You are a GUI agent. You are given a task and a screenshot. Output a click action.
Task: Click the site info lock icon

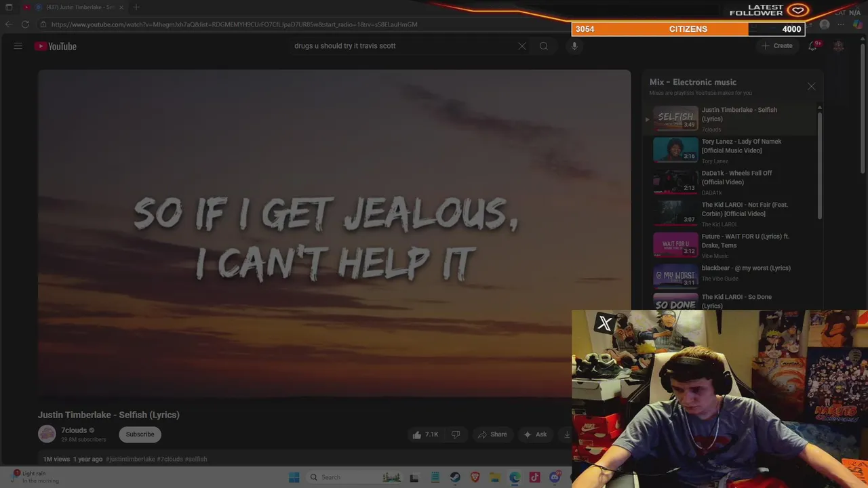tap(43, 24)
